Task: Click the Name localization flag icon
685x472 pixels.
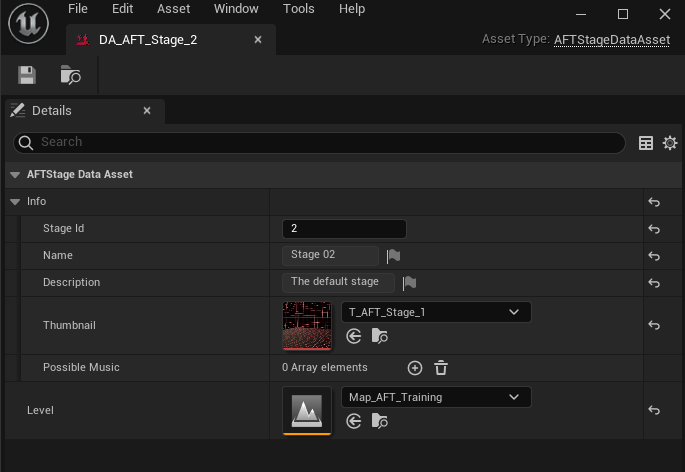Action: tap(393, 256)
